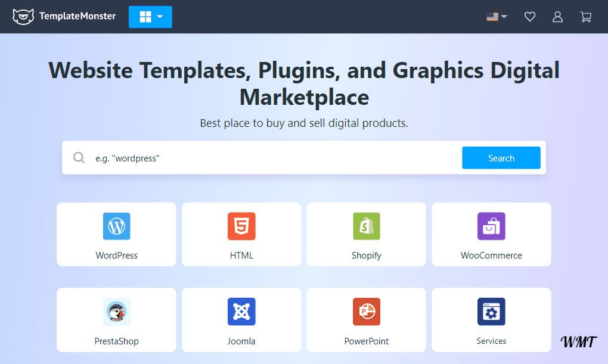Open the HTML5 category icon

coord(241,226)
